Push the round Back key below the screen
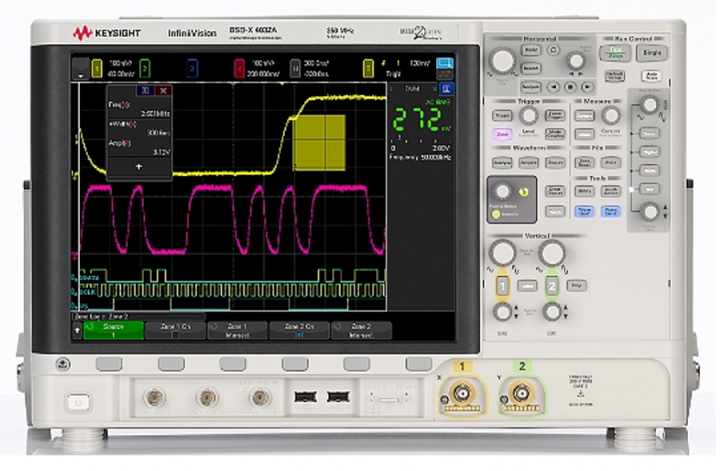The width and height of the screenshot is (720, 471). click(63, 364)
